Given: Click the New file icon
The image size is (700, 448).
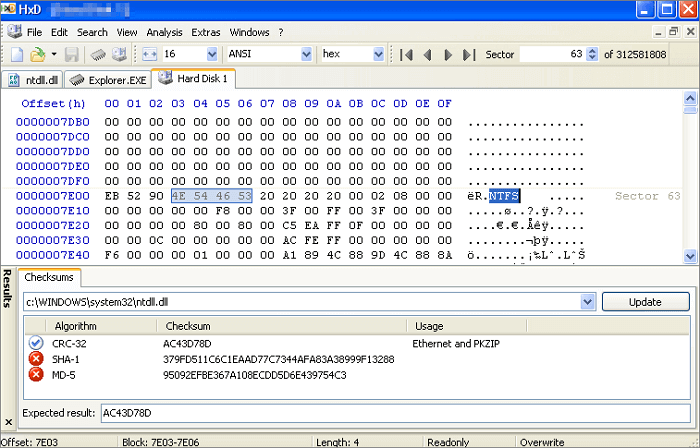Looking at the screenshot, I should click(x=16, y=54).
